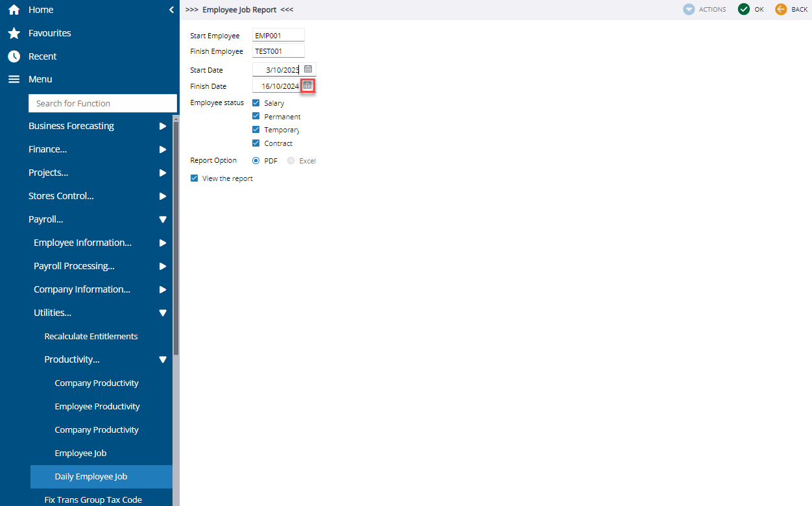Click the Menu hamburger icon
The height and width of the screenshot is (506, 812).
pos(14,79)
